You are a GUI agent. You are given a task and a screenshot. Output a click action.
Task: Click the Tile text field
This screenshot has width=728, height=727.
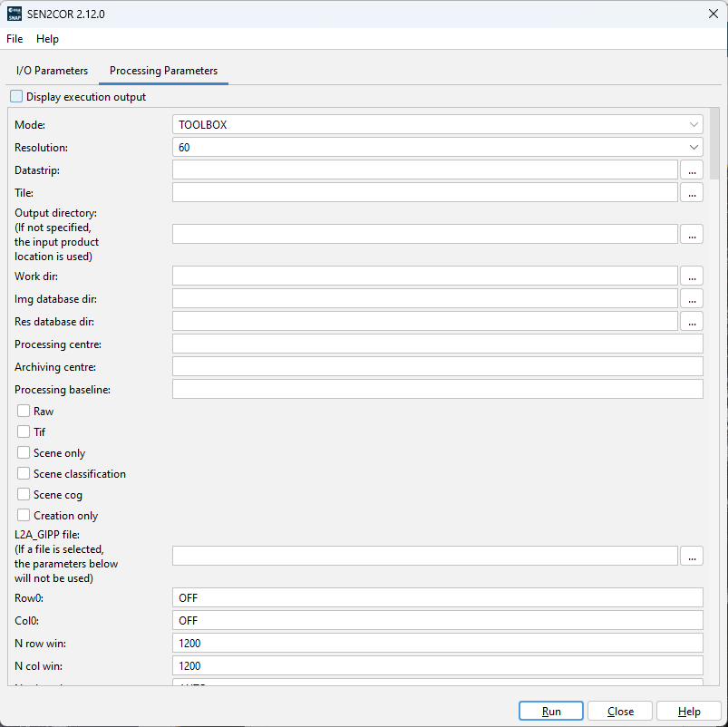(425, 192)
